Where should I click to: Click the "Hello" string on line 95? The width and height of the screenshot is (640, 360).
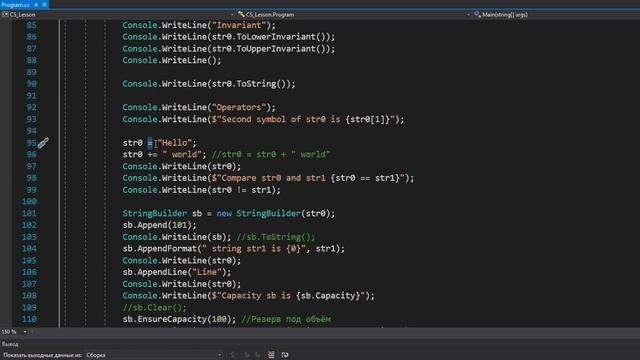coord(174,143)
